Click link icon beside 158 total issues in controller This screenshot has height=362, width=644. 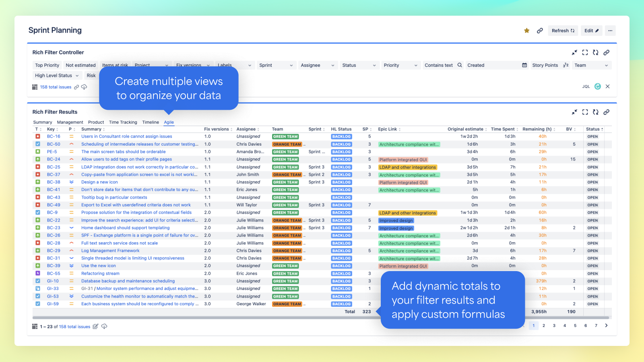76,87
